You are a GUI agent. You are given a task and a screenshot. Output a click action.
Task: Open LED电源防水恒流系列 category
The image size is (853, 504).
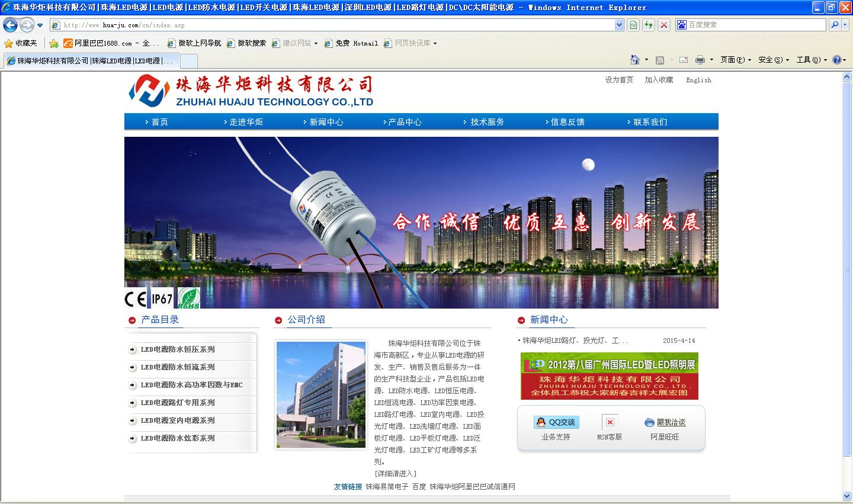(x=178, y=367)
